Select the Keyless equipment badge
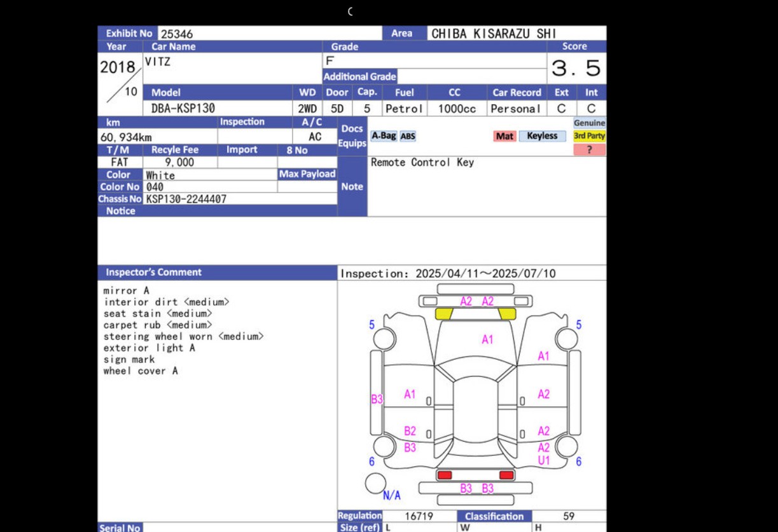The height and width of the screenshot is (532, 778). (542, 136)
